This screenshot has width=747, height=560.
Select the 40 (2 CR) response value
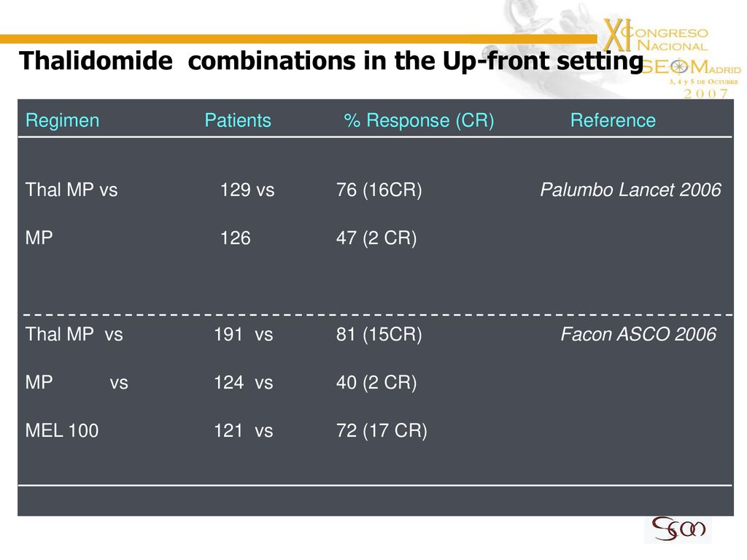point(376,383)
